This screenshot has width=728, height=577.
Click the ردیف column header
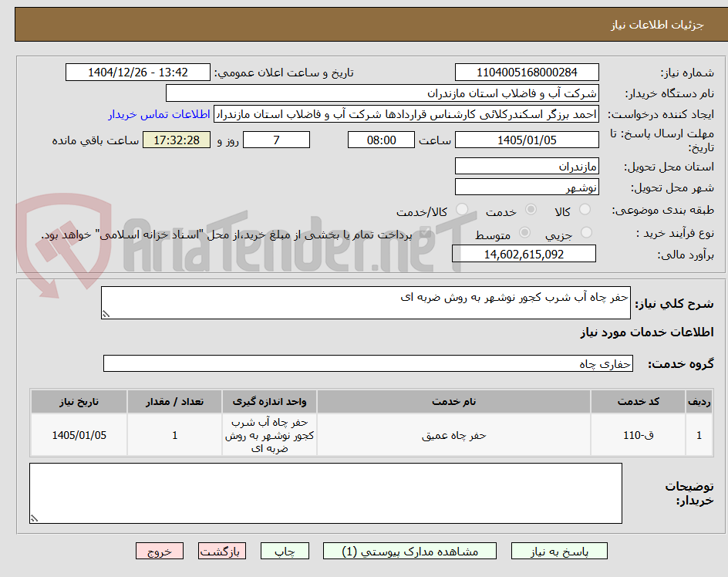699,402
